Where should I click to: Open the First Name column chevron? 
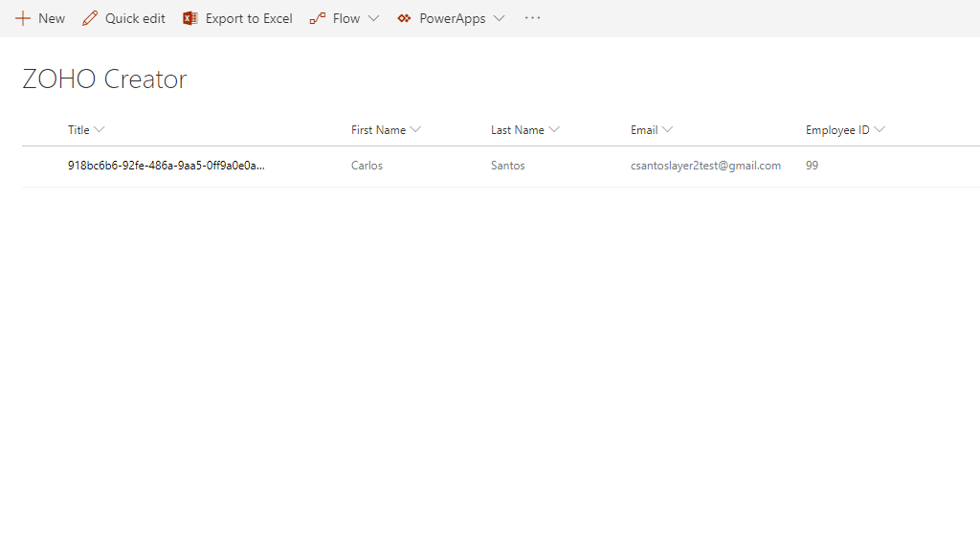tap(415, 129)
